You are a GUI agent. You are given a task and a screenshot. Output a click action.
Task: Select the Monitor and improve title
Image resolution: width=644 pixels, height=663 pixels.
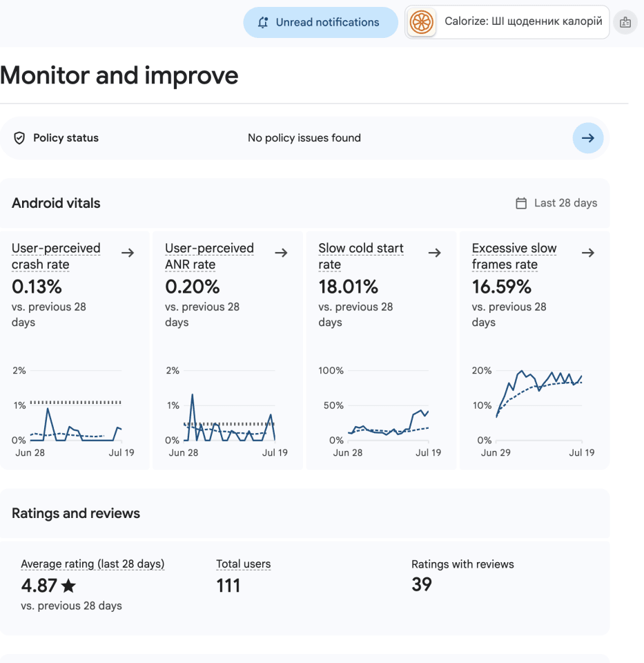click(x=119, y=75)
